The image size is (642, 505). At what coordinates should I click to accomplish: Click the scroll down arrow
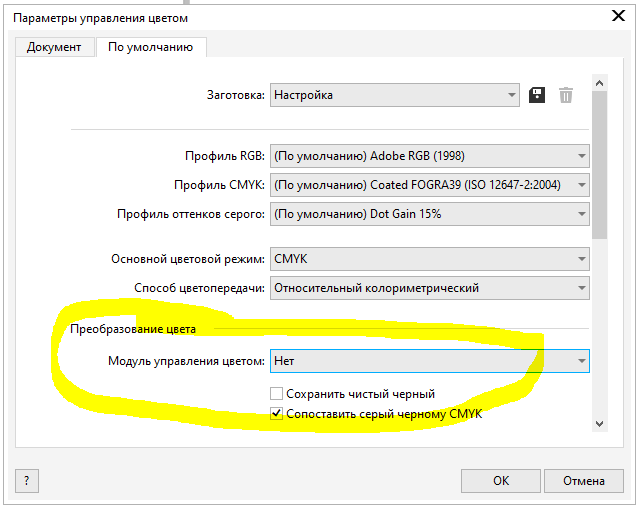[599, 423]
